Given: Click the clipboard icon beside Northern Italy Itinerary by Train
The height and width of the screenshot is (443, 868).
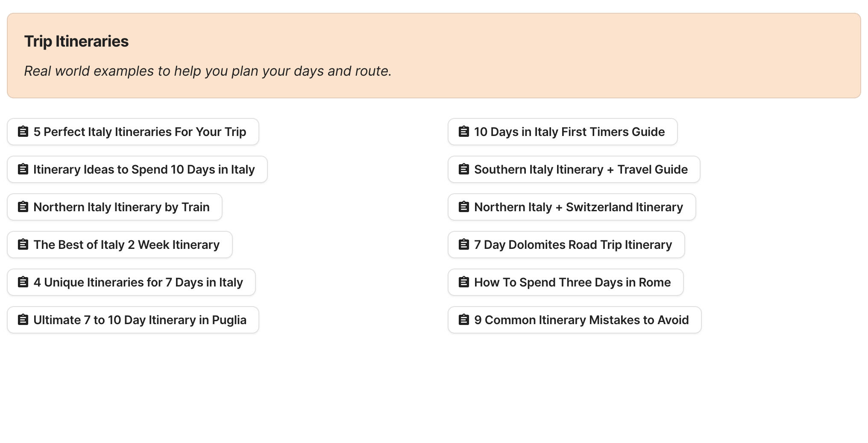Looking at the screenshot, I should (x=23, y=207).
